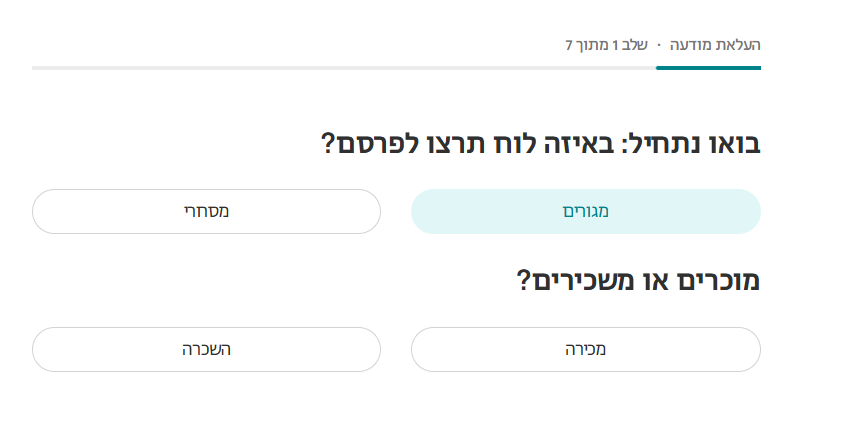Pick selling under מוכרים או משכירים
Image resolution: width=843 pixels, height=426 pixels.
(586, 349)
